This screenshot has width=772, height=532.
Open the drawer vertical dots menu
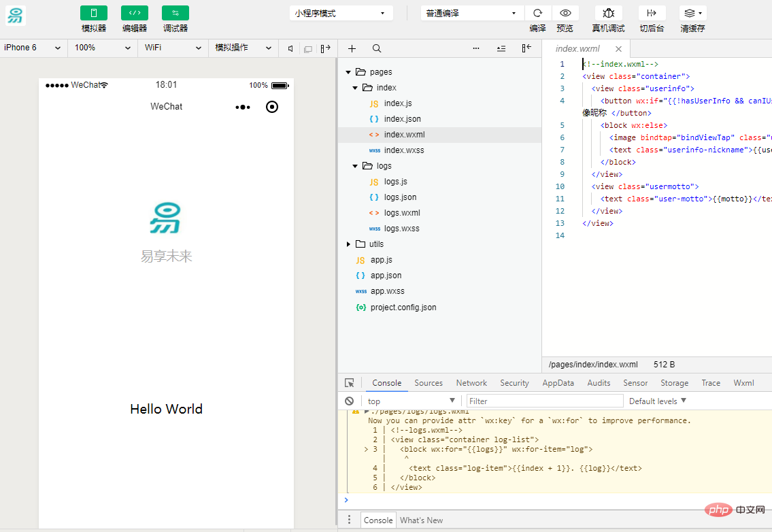click(x=349, y=520)
